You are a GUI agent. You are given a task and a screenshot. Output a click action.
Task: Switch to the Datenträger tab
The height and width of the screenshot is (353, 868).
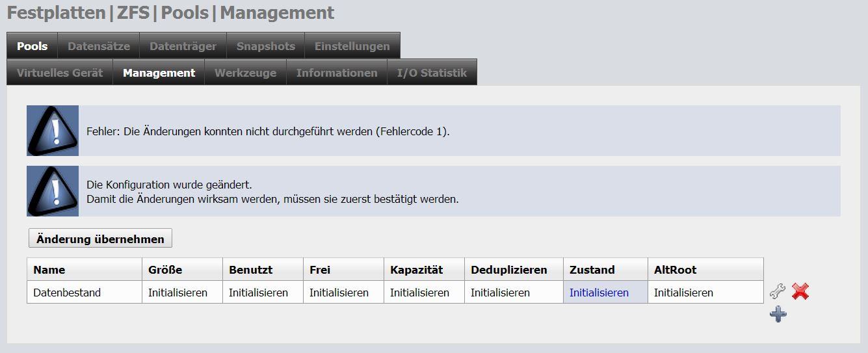click(x=183, y=46)
